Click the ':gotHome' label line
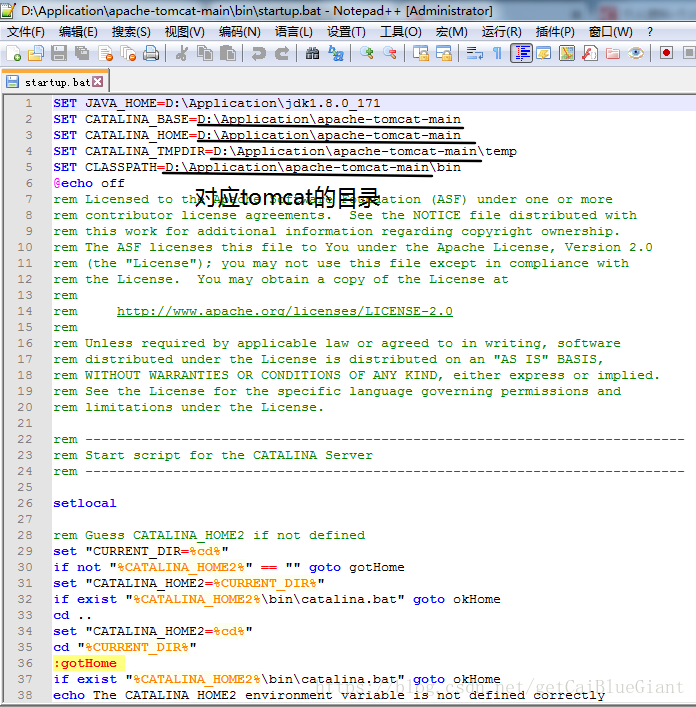The height and width of the screenshot is (707, 696). [x=85, y=663]
